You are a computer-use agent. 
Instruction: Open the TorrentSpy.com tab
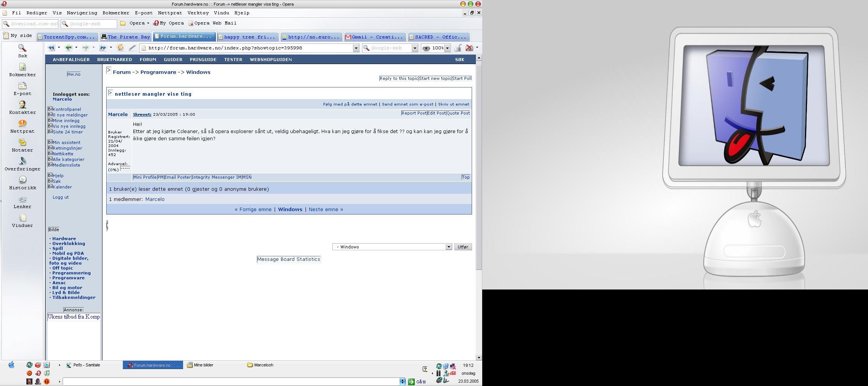[67, 37]
